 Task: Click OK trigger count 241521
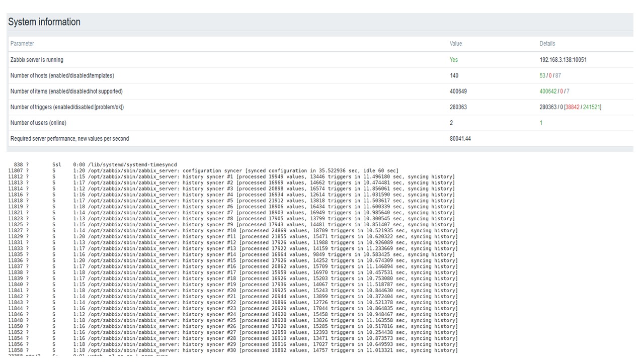pos(591,107)
